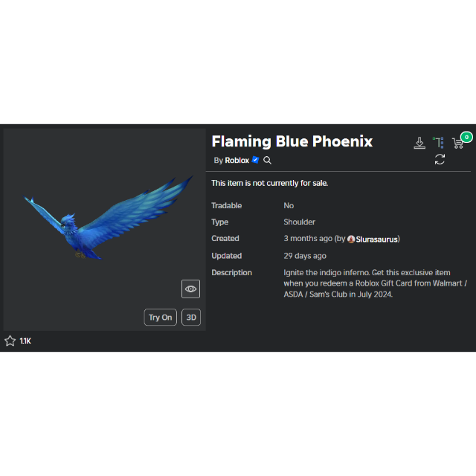Open the shopping cart
The image size is (476, 476).
click(458, 144)
